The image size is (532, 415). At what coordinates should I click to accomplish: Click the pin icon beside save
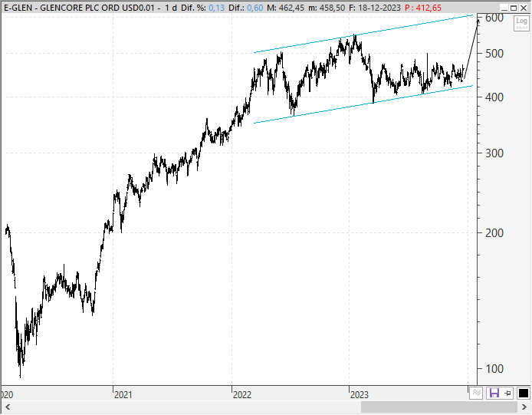[x=507, y=393]
